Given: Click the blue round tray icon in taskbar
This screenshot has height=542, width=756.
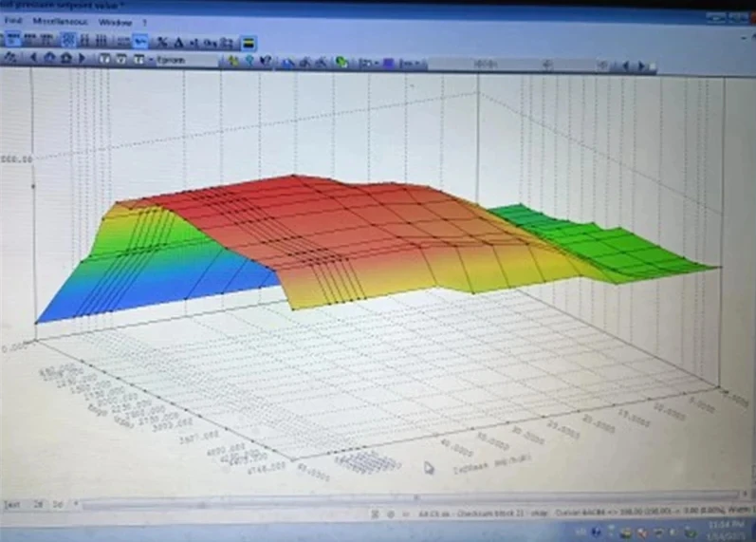Looking at the screenshot, I should click(x=596, y=533).
